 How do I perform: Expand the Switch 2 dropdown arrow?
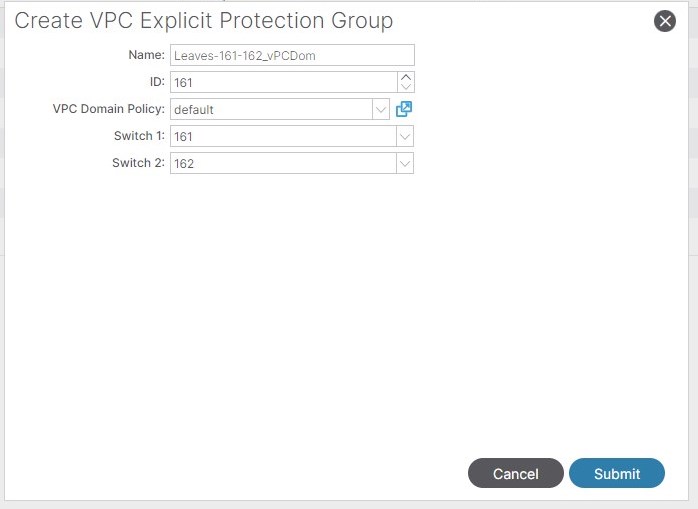[x=405, y=163]
